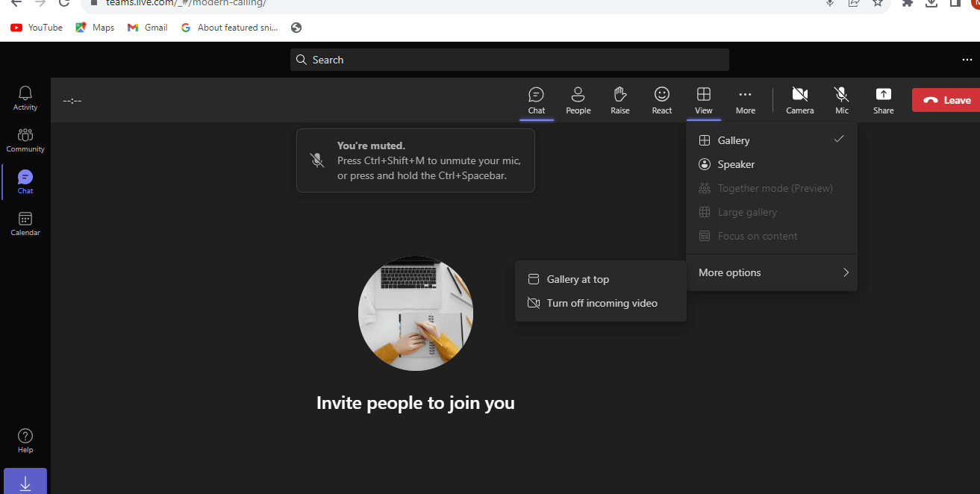The height and width of the screenshot is (494, 980).
Task: Click the Search field at the top
Action: click(x=510, y=59)
